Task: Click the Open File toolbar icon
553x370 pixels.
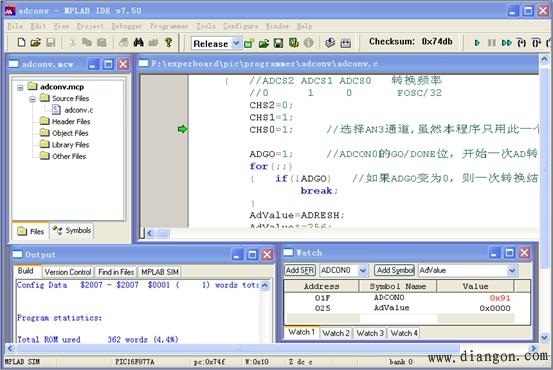Action: [35, 43]
